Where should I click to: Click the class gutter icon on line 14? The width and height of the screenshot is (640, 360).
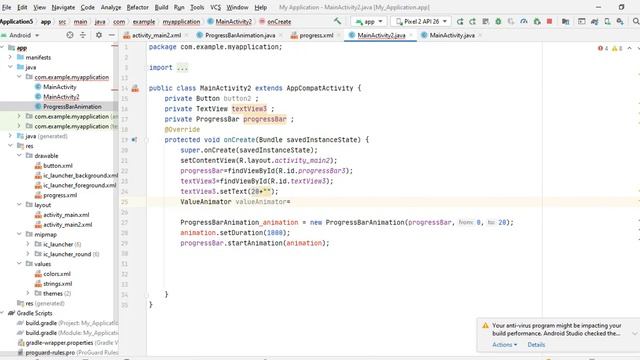click(x=135, y=88)
